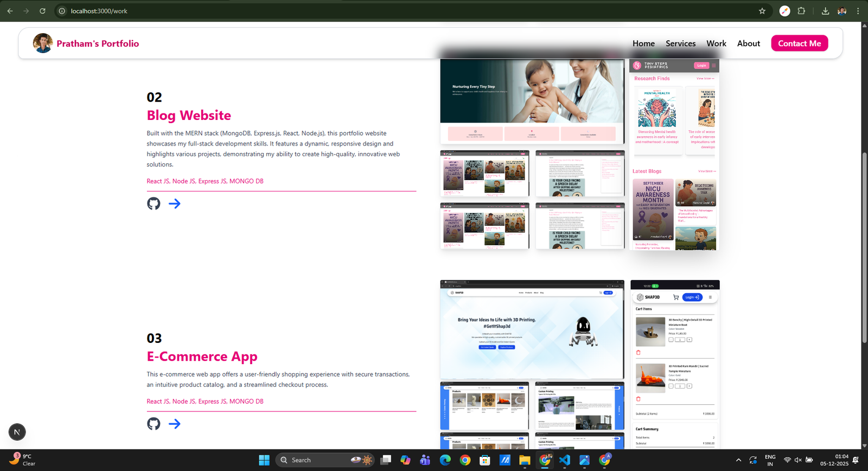Image resolution: width=868 pixels, height=471 pixels.
Task: Open the Windows Start menu
Action: 264,460
